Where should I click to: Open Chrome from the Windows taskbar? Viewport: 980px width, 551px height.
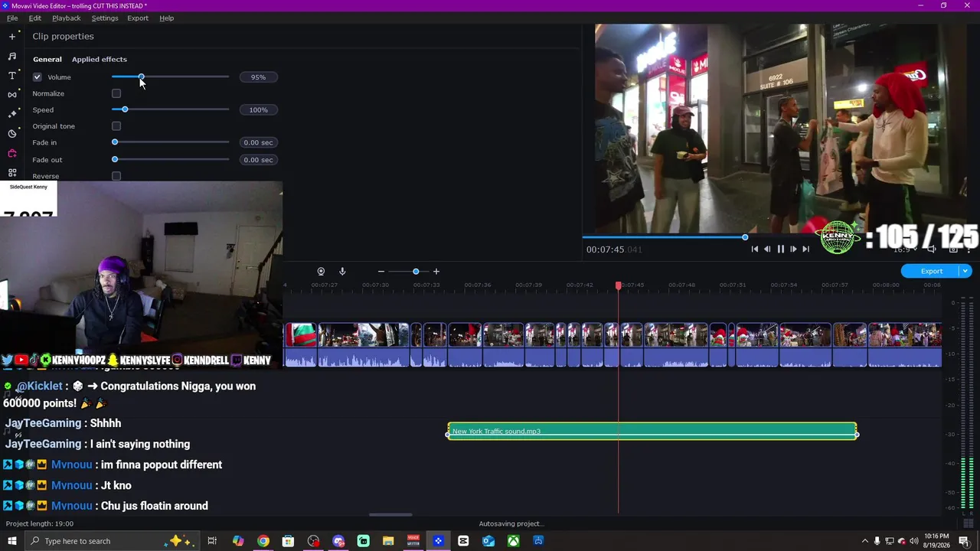pos(263,541)
